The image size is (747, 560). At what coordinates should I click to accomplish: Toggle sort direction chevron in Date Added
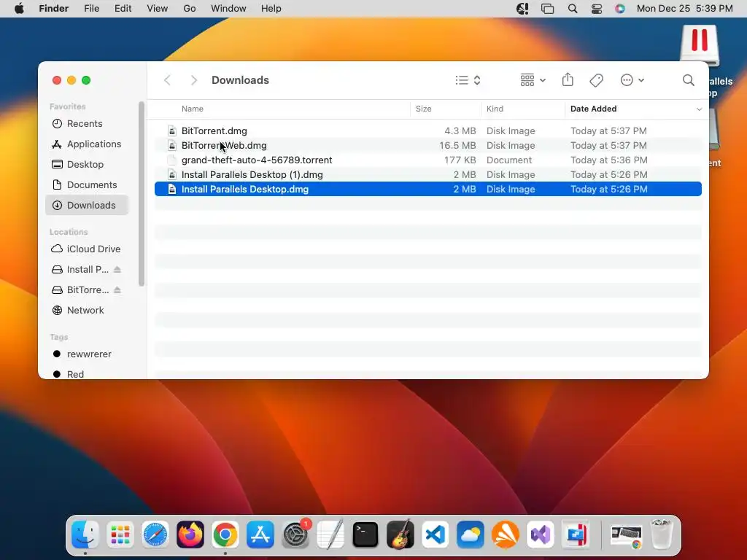pyautogui.click(x=699, y=109)
